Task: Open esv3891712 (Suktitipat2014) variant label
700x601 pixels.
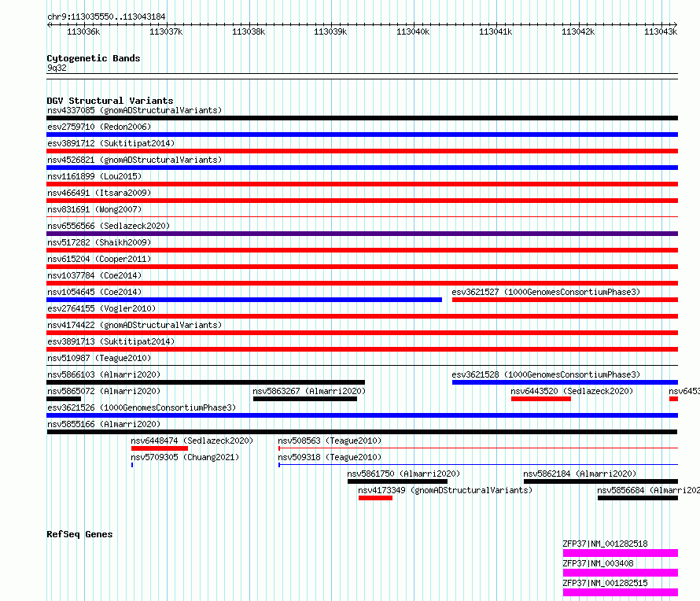Action: [111, 143]
